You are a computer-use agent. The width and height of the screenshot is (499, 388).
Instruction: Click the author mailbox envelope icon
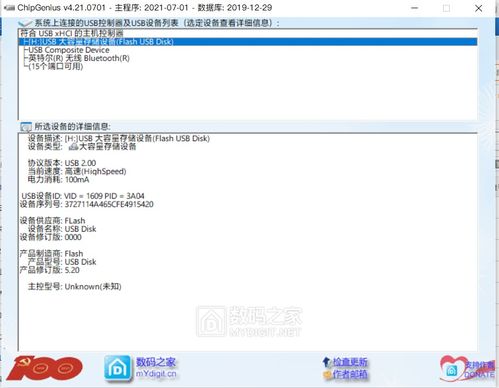(x=327, y=375)
